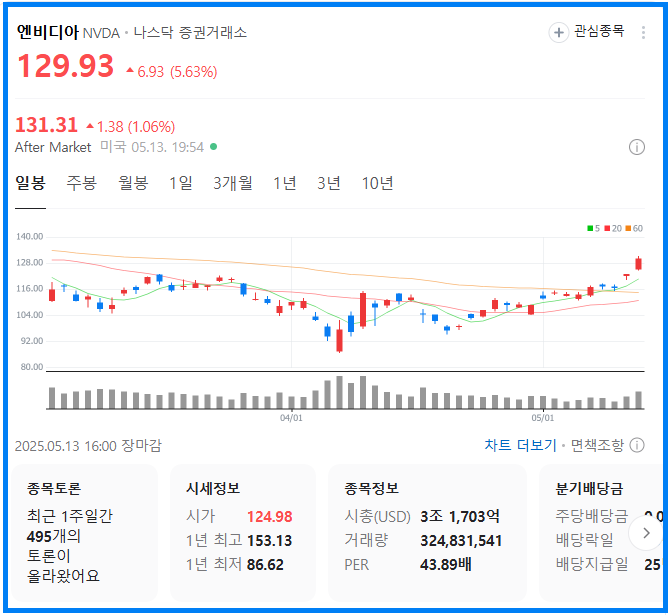The width and height of the screenshot is (668, 615).
Task: Select the 일봉 daily chart tab
Action: (30, 184)
